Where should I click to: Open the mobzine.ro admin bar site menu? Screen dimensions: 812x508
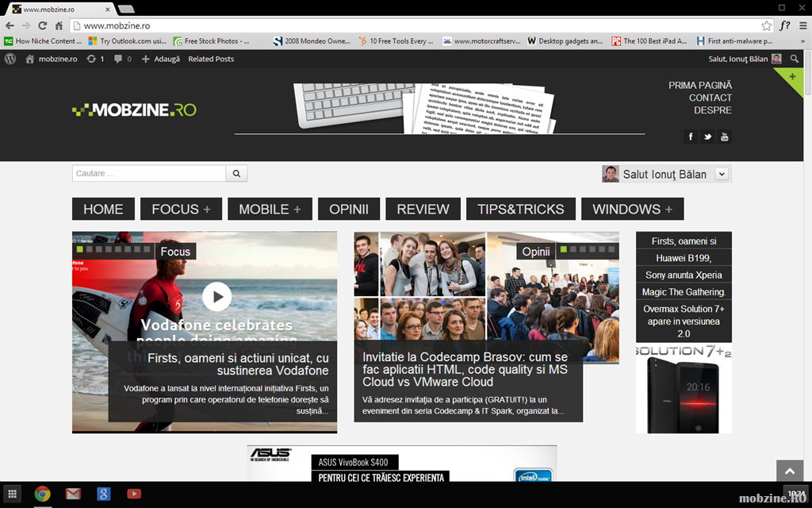point(52,59)
